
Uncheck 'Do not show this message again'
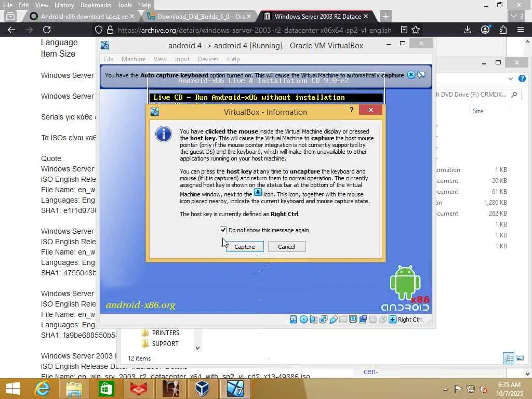coord(223,230)
